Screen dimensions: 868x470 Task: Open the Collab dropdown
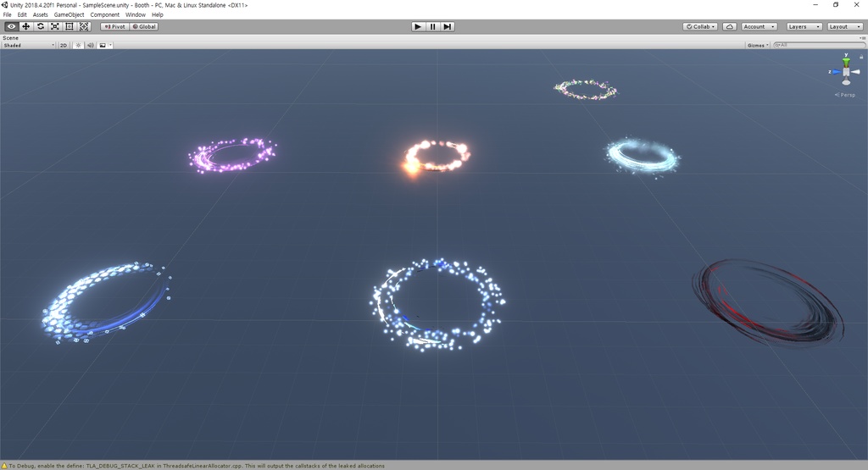tap(701, 26)
